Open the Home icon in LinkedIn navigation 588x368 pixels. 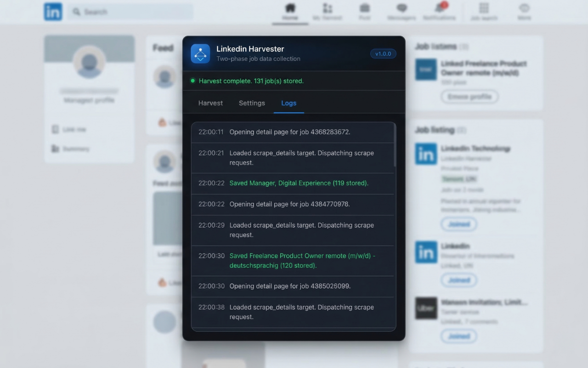290,8
